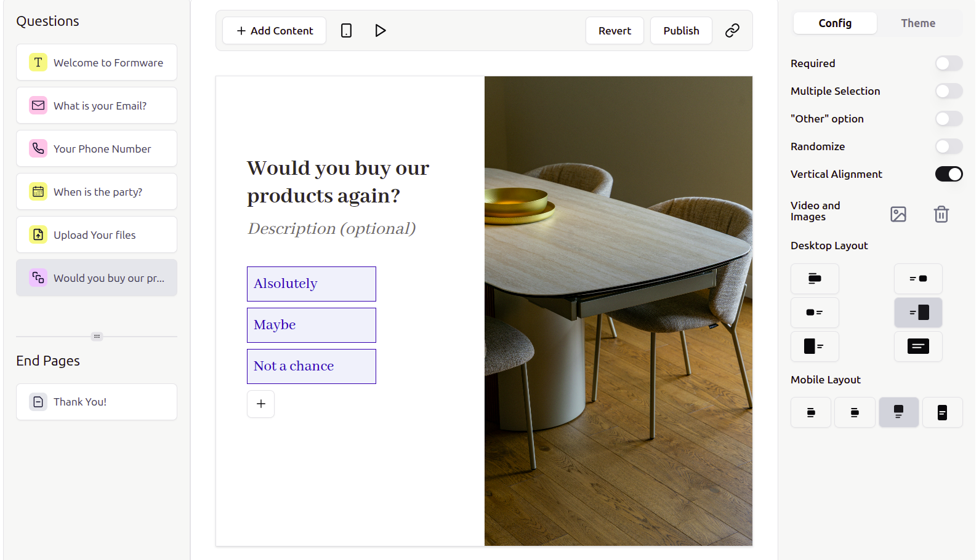This screenshot has height=560, width=979.
Task: Pick the image-left desktop layout
Action: coord(815,346)
